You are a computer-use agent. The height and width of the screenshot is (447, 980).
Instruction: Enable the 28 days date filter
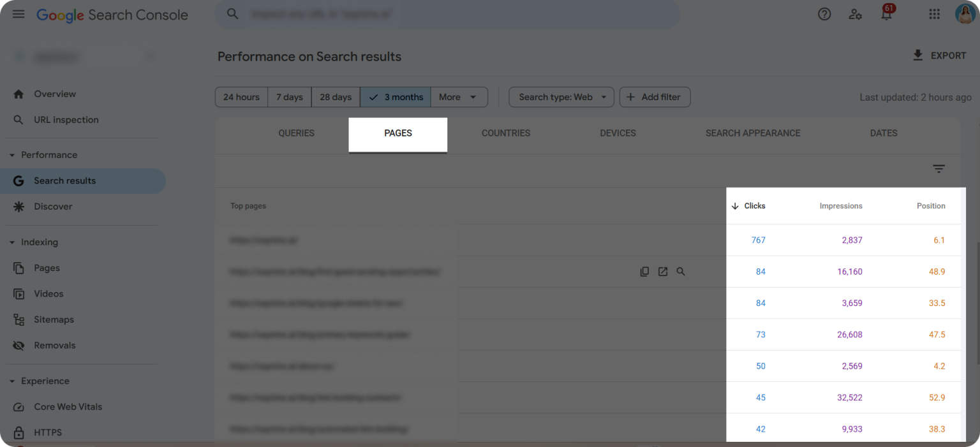pyautogui.click(x=335, y=97)
